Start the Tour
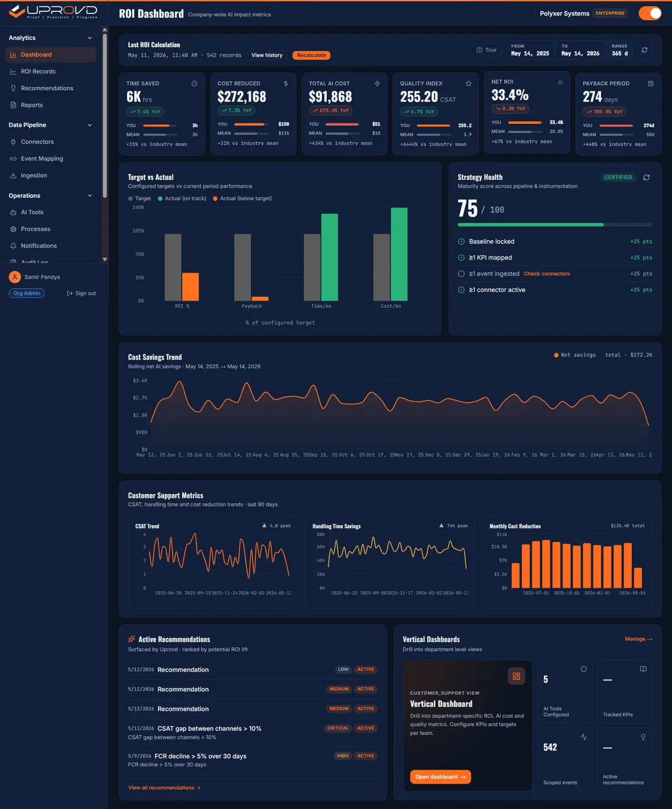 486,50
